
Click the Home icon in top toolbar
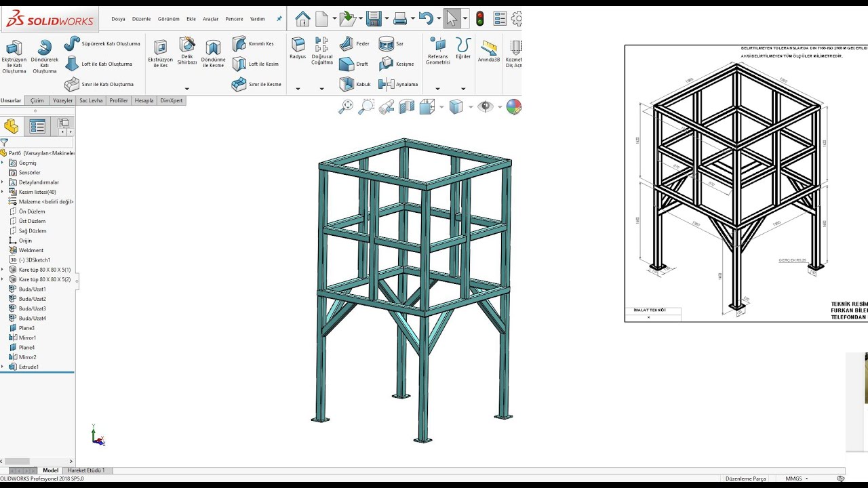coord(302,19)
